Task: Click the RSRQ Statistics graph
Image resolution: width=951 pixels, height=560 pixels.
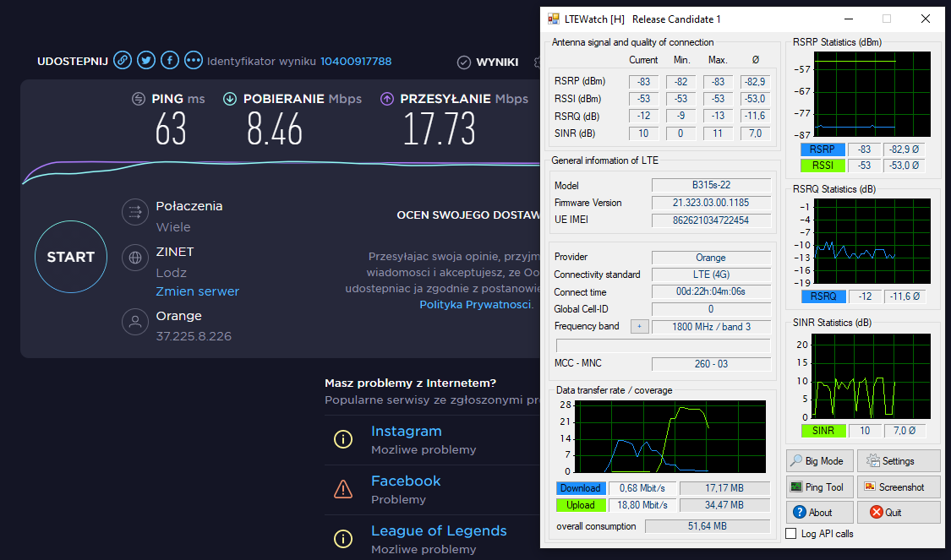Action: 871,242
